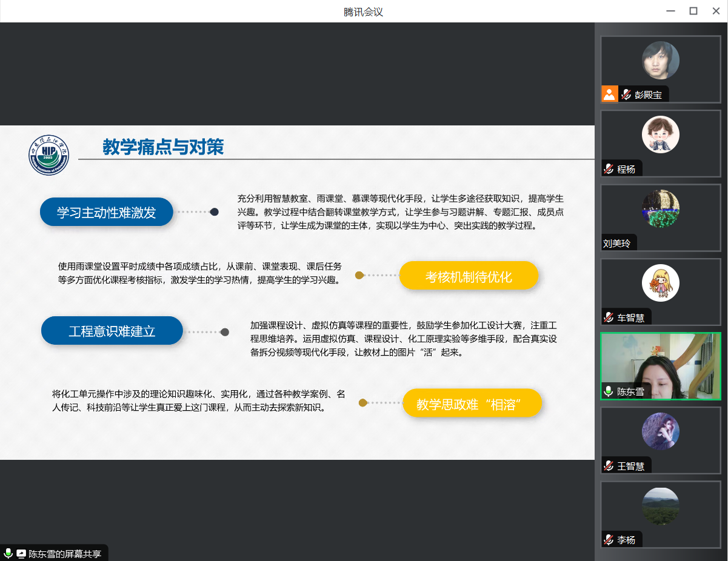Click 车智慧's muted microphone icon
The width and height of the screenshot is (728, 561).
click(609, 317)
